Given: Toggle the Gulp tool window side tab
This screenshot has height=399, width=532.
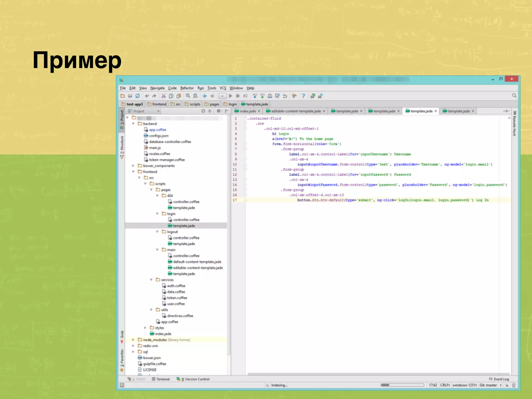Looking at the screenshot, I should tap(122, 337).
